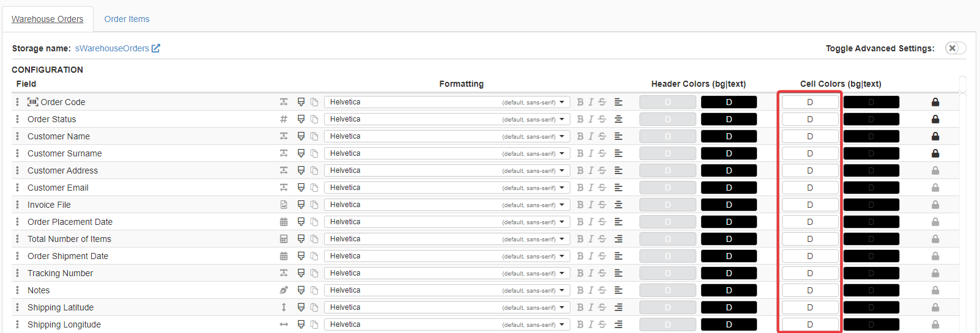Click the hash field-type icon for Order Status

coord(284,119)
